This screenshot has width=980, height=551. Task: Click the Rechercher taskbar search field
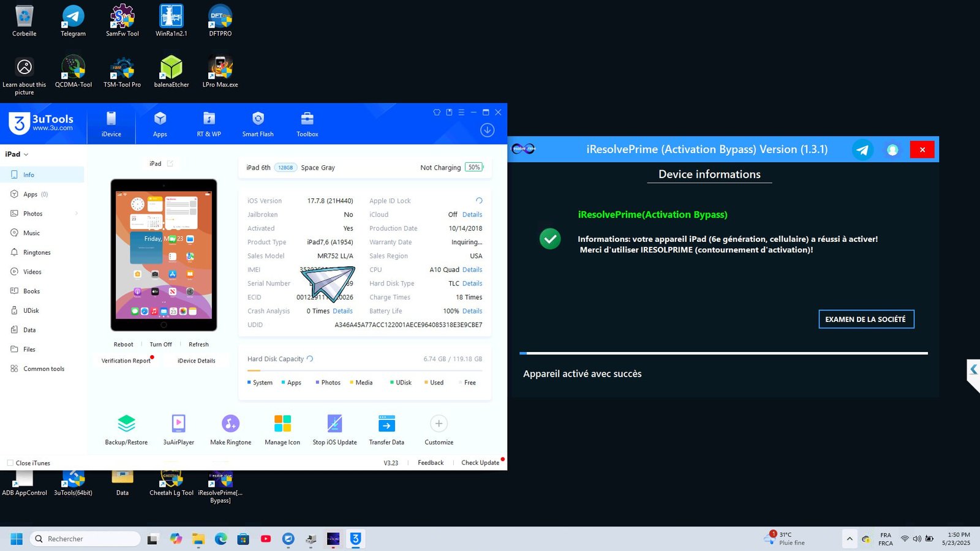pos(85,539)
